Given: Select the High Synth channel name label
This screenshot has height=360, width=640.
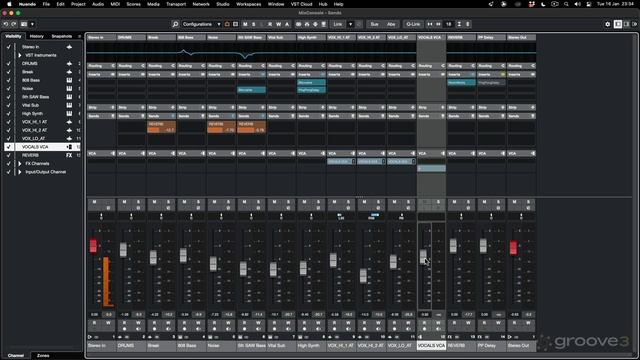Looking at the screenshot, I should 311,346.
